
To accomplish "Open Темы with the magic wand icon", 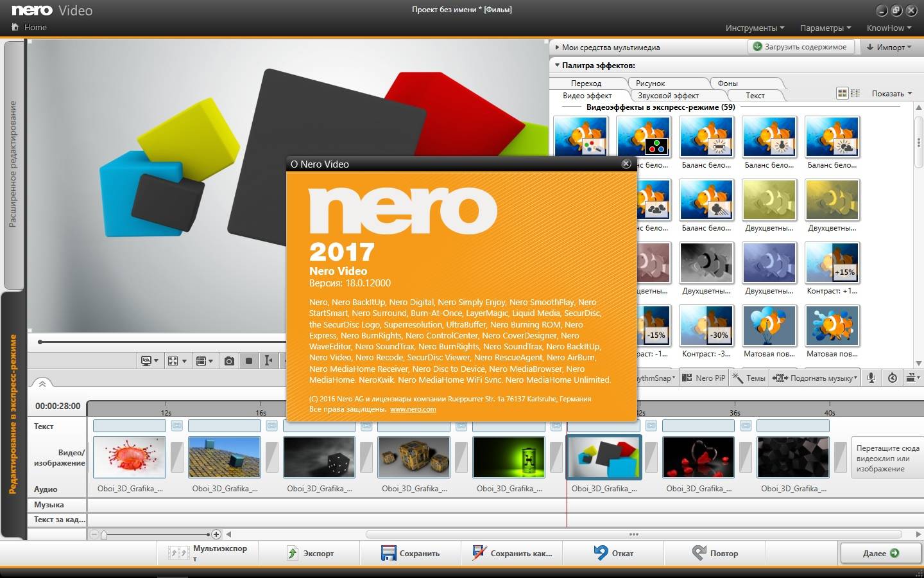I will 749,378.
